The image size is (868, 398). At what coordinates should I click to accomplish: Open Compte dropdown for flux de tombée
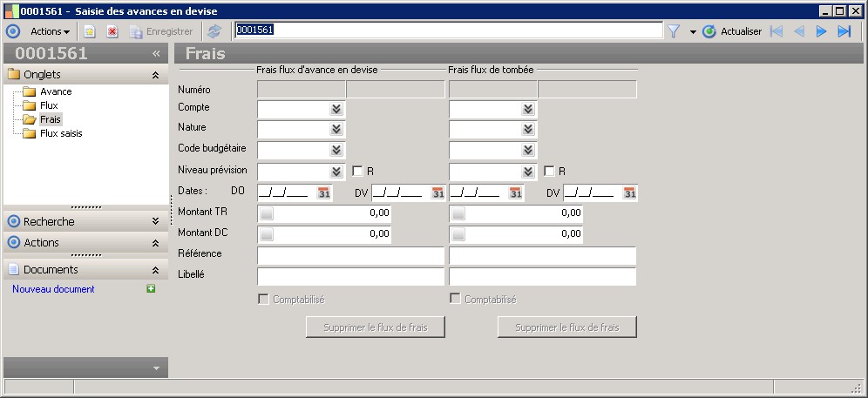coord(527,109)
